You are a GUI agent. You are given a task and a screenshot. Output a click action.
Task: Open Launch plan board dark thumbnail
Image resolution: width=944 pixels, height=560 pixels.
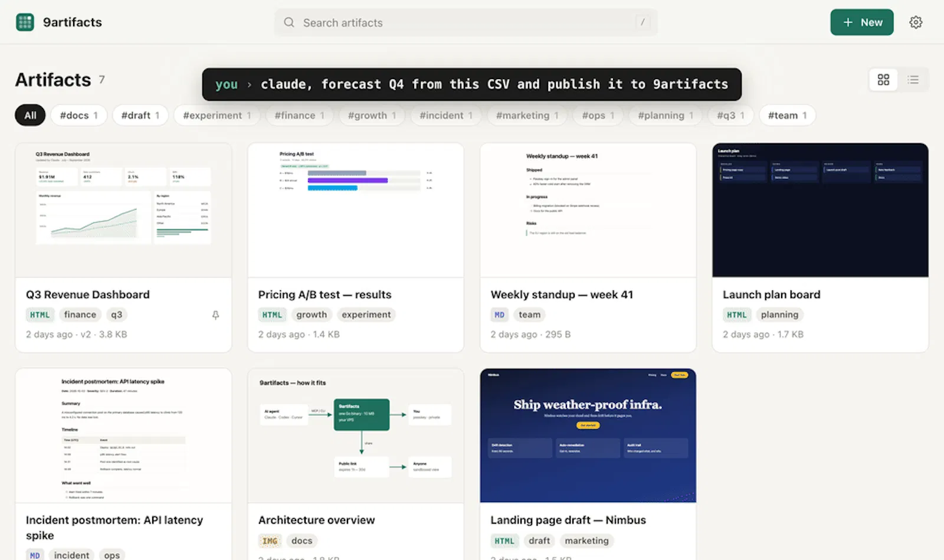click(x=820, y=210)
